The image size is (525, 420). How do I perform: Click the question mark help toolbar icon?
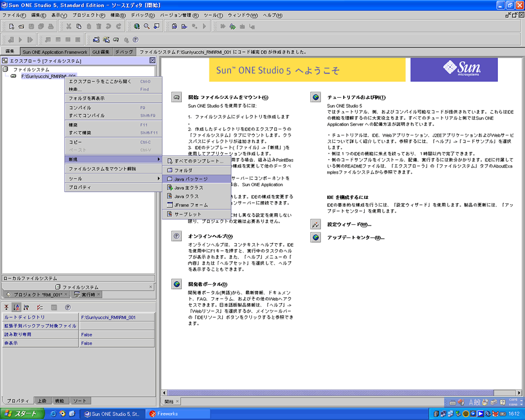(x=135, y=40)
